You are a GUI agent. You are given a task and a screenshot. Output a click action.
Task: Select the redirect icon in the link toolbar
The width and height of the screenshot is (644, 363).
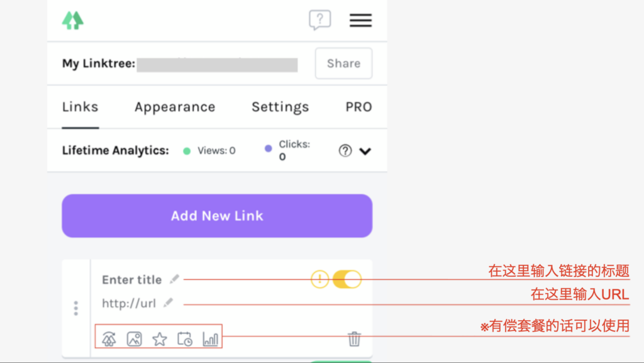109,337
